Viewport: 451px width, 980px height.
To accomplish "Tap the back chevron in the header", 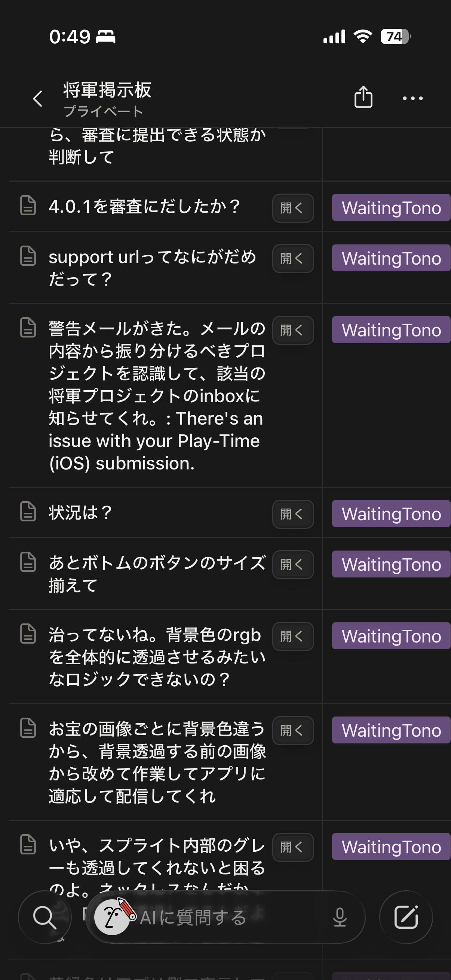I will 37,99.
